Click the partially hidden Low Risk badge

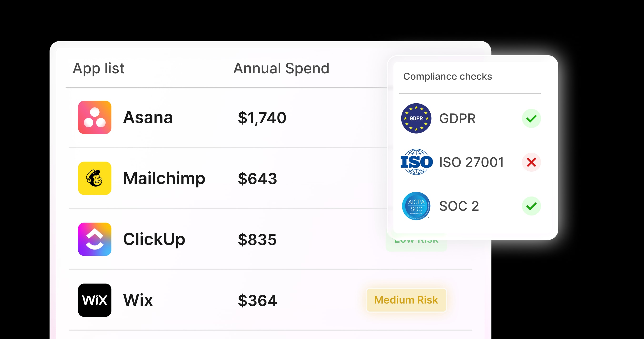click(416, 242)
